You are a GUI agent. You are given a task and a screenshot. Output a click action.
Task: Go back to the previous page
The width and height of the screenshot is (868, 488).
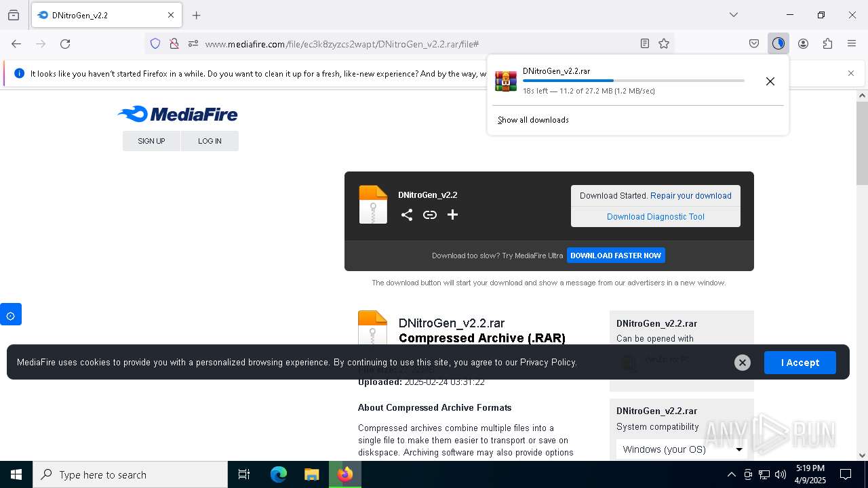(x=16, y=43)
